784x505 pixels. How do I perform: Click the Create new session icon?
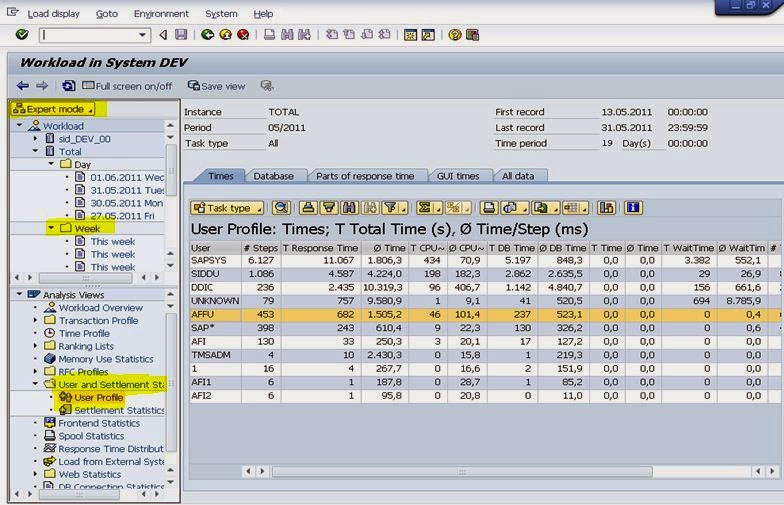[410, 34]
